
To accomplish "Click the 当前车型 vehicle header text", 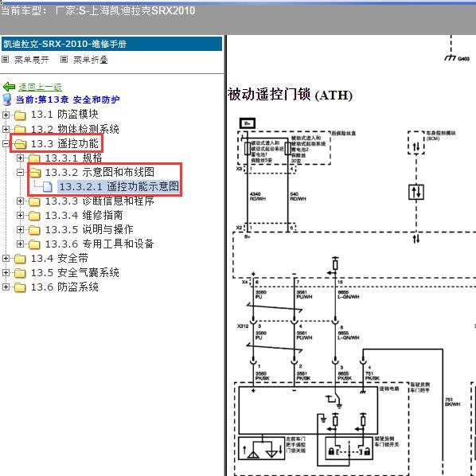I will 98,11.
